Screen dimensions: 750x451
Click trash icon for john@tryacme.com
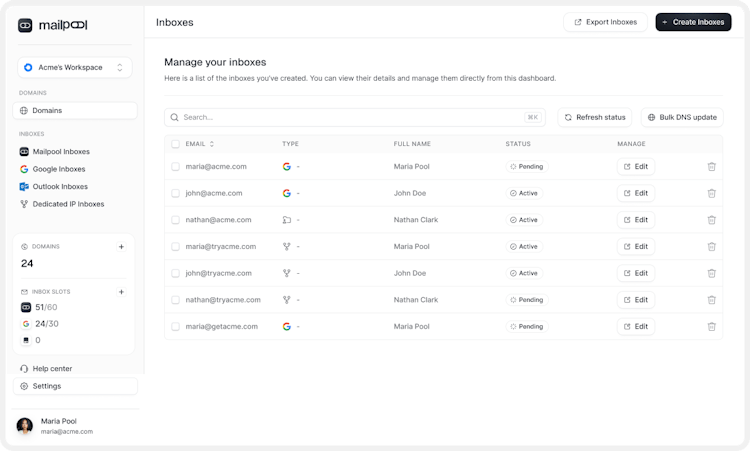(x=711, y=273)
